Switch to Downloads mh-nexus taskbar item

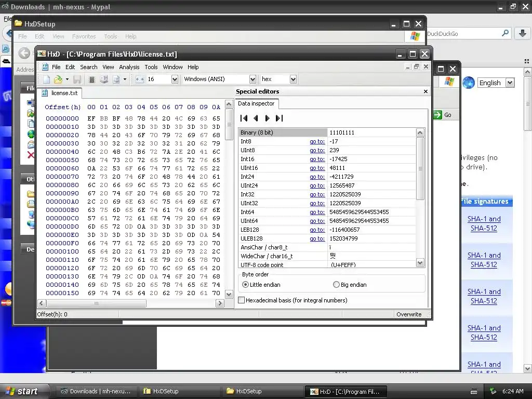[x=96, y=391]
